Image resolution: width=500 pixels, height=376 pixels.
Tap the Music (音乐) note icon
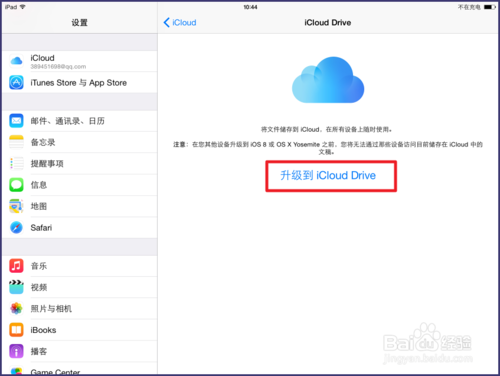(16, 266)
